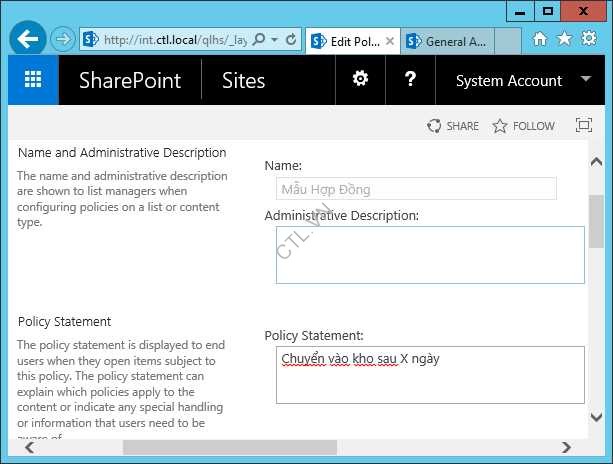Open browser favorites star icon

coord(566,40)
